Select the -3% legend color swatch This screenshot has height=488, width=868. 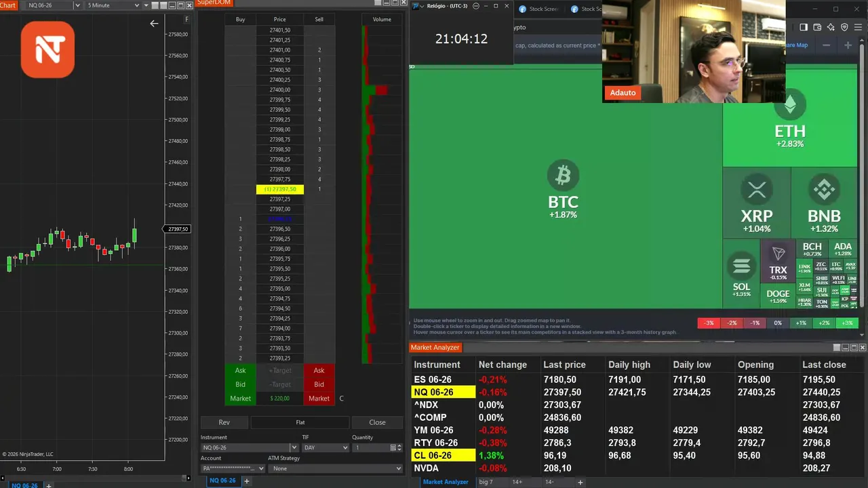tap(709, 323)
